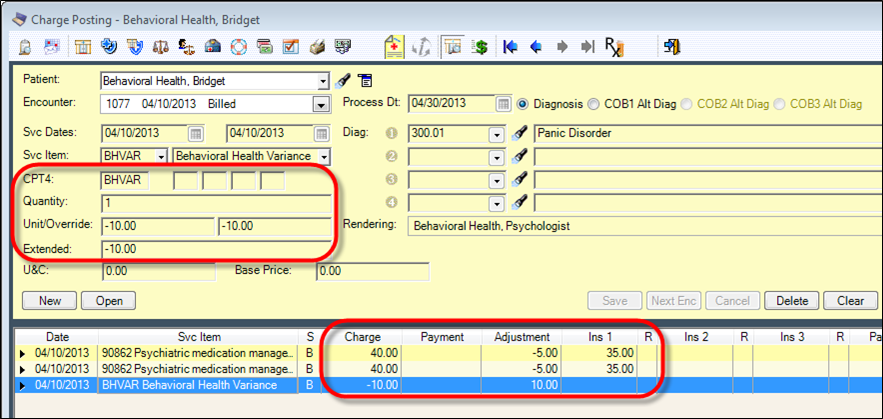Click the highlighted table search toolbar icon
This screenshot has height=419, width=883.
click(x=452, y=47)
